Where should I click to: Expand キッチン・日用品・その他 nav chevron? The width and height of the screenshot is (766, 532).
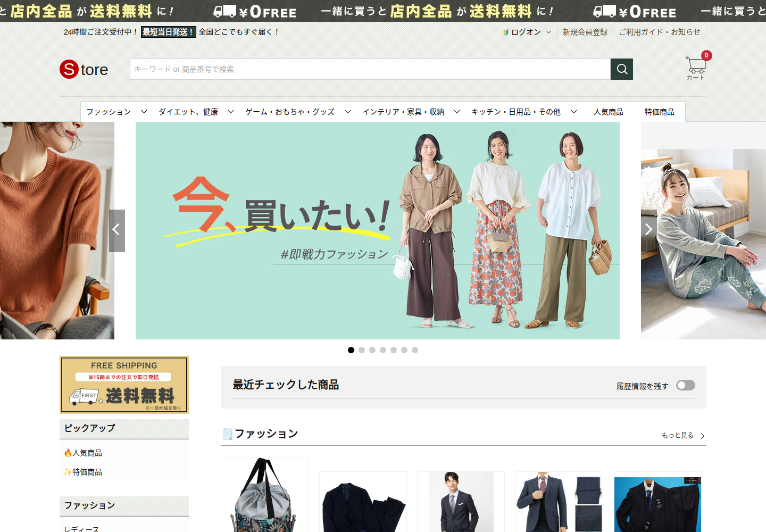(x=573, y=112)
